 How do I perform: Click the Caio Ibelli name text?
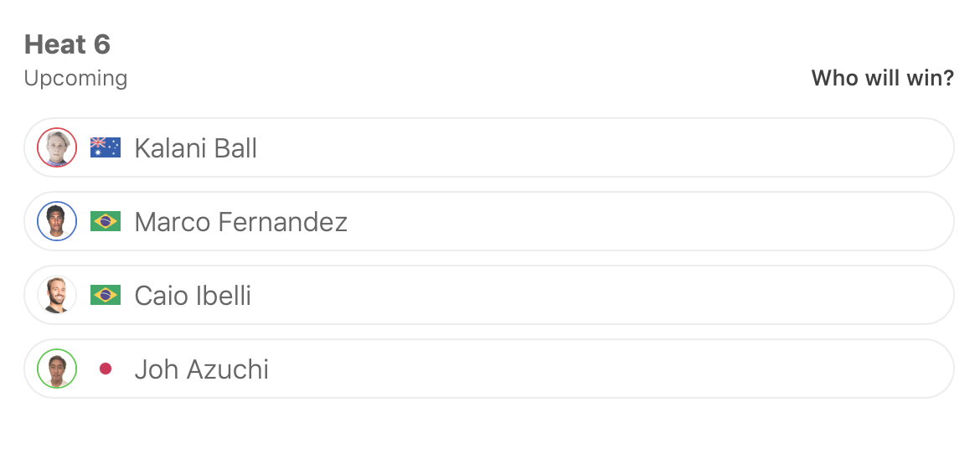[193, 296]
